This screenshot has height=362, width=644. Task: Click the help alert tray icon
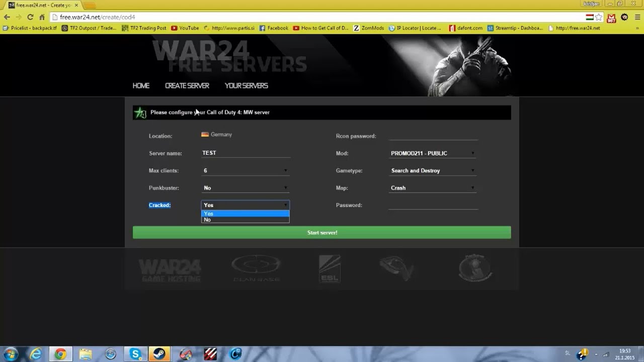tap(584, 353)
